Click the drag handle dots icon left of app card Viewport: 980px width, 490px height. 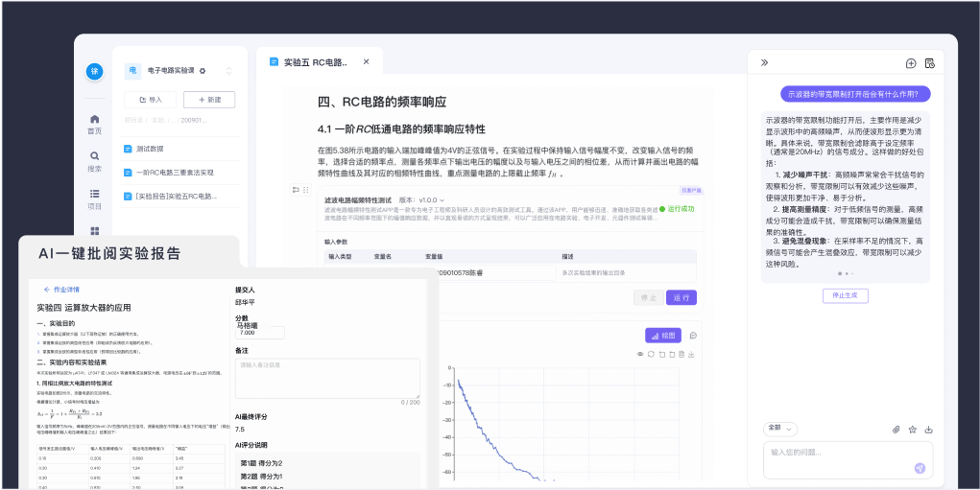coord(305,189)
